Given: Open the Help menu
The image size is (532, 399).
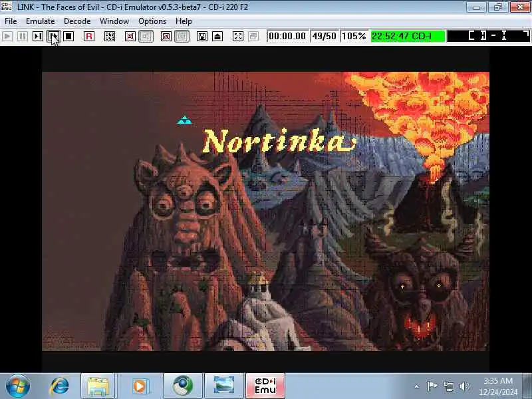Looking at the screenshot, I should click(x=184, y=21).
